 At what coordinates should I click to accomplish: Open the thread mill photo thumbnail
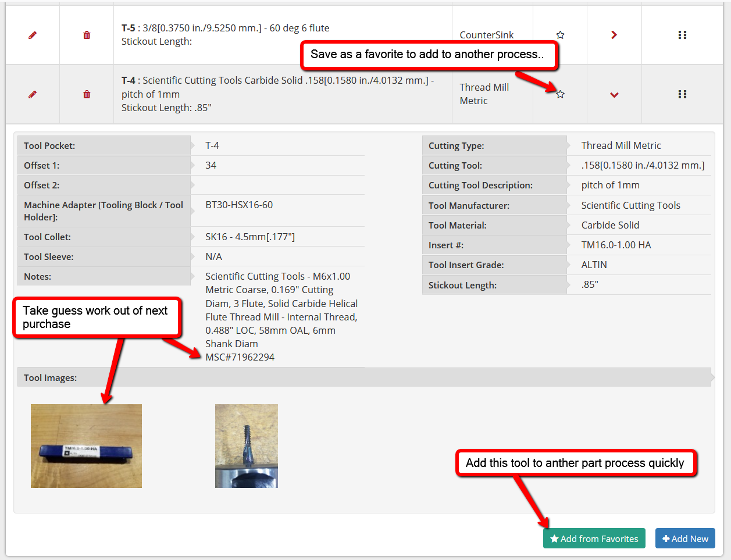(247, 446)
